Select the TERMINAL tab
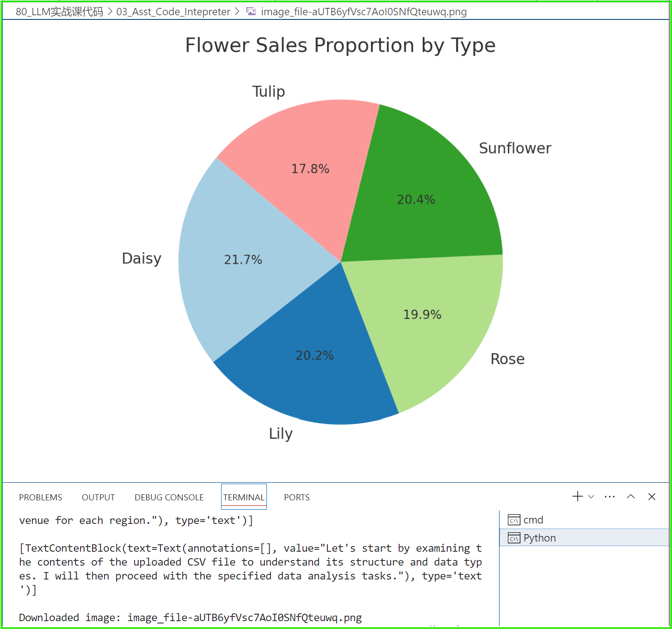 click(x=244, y=497)
